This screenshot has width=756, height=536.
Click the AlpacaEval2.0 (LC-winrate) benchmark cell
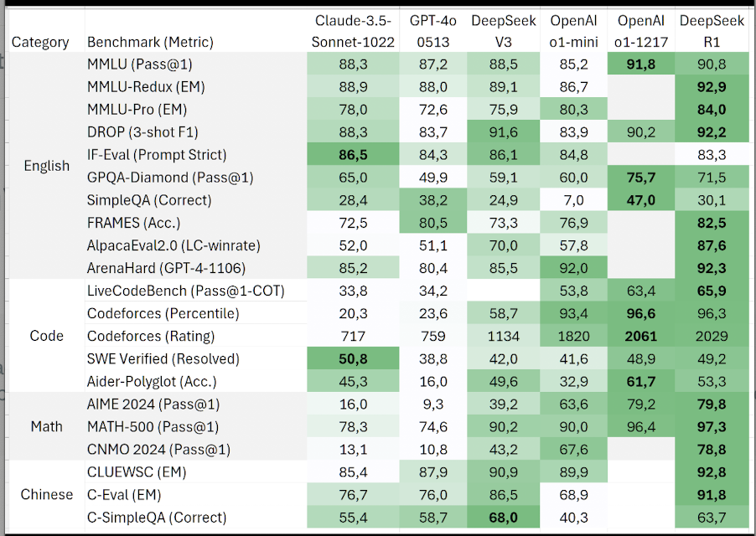point(173,245)
